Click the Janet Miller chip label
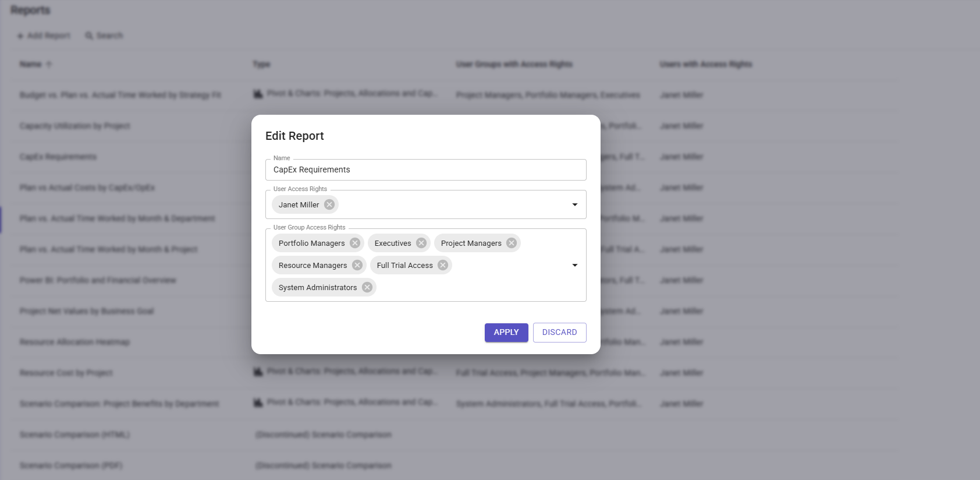The image size is (980, 480). click(x=299, y=204)
